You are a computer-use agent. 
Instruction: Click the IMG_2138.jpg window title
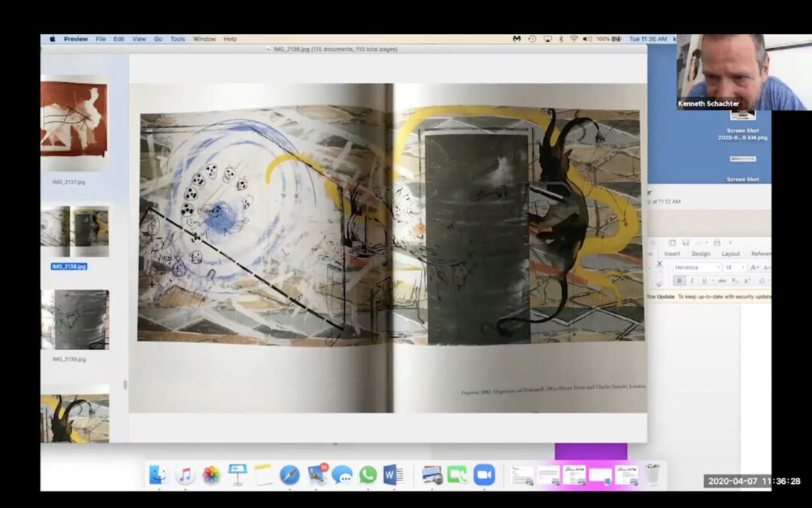coord(335,49)
